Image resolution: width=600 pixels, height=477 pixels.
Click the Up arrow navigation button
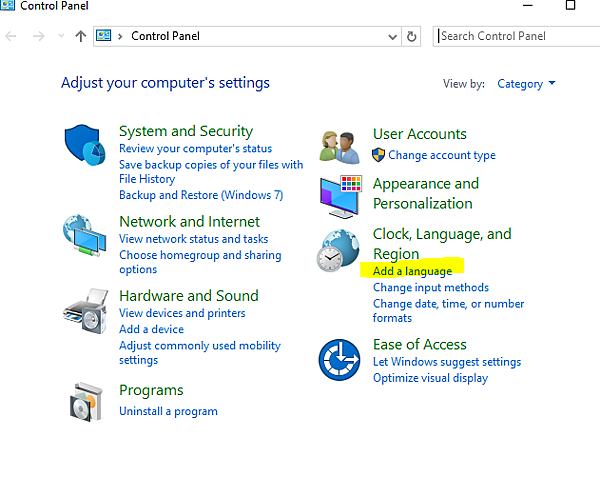coord(81,36)
